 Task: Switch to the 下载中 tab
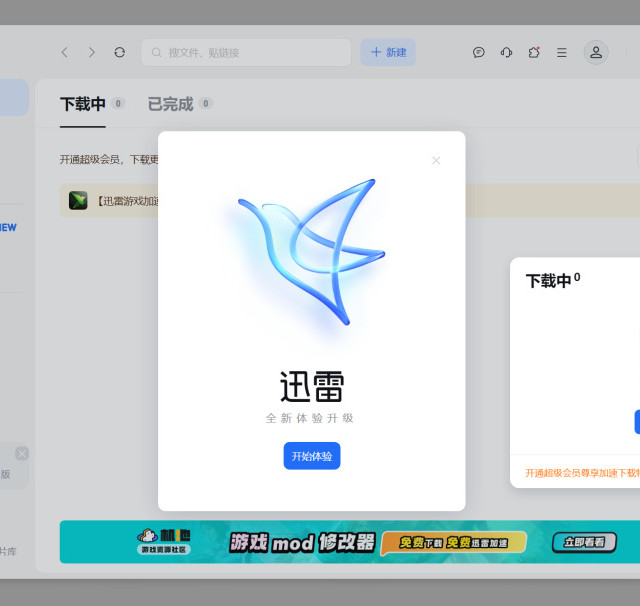click(83, 104)
